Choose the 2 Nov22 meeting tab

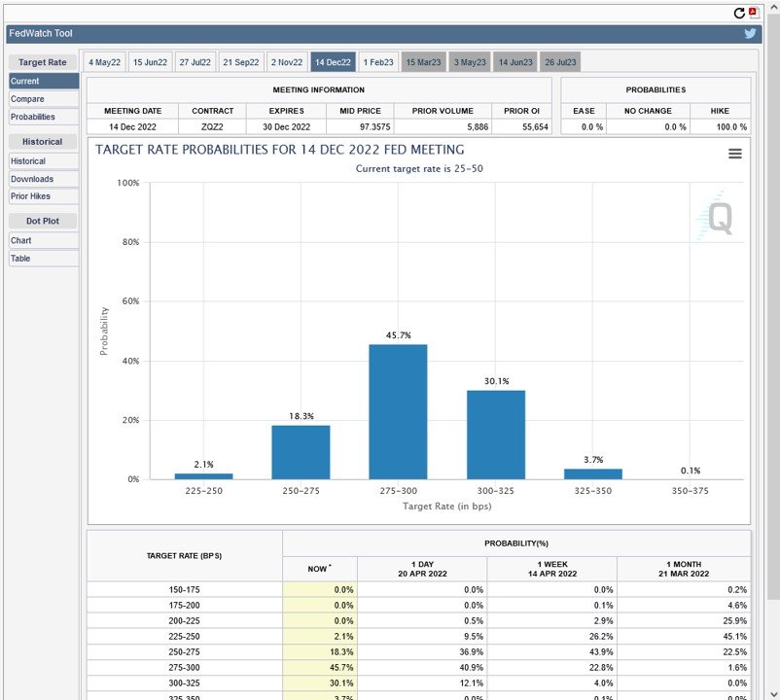click(287, 62)
